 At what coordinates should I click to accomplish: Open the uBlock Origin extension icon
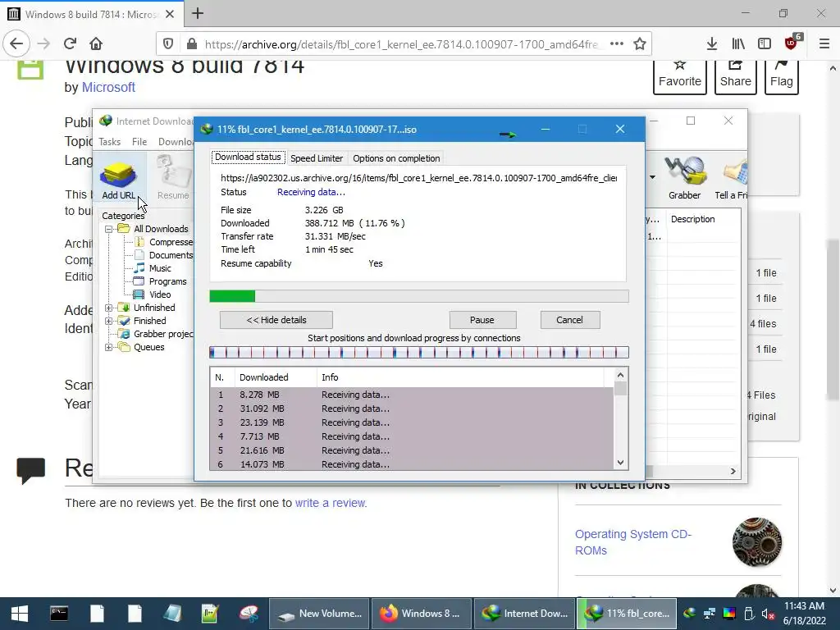pos(792,43)
